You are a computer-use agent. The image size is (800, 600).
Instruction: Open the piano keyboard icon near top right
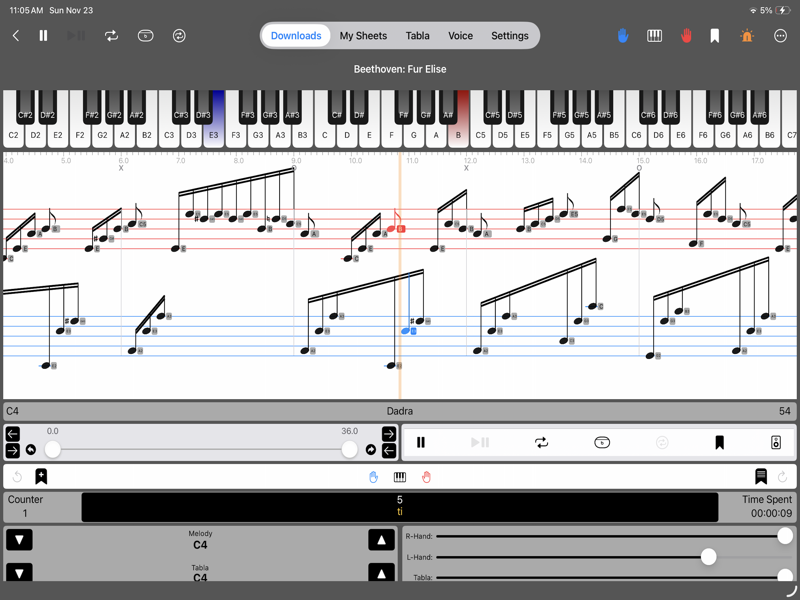point(654,35)
